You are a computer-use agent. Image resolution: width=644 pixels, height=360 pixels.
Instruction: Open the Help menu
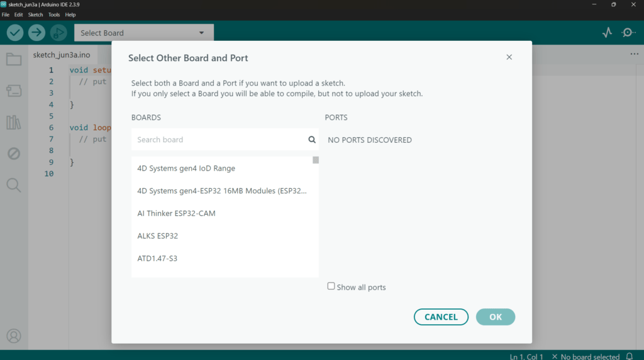coord(70,15)
